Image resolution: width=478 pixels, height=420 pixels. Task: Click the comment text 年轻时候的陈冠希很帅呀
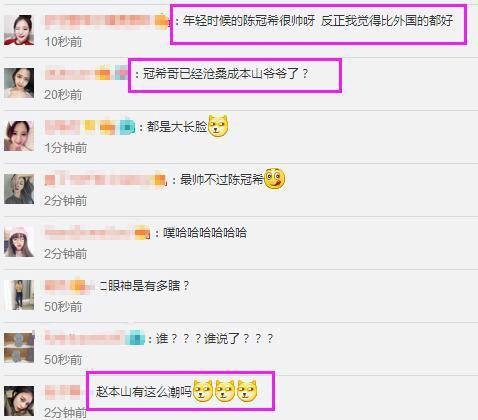click(249, 21)
